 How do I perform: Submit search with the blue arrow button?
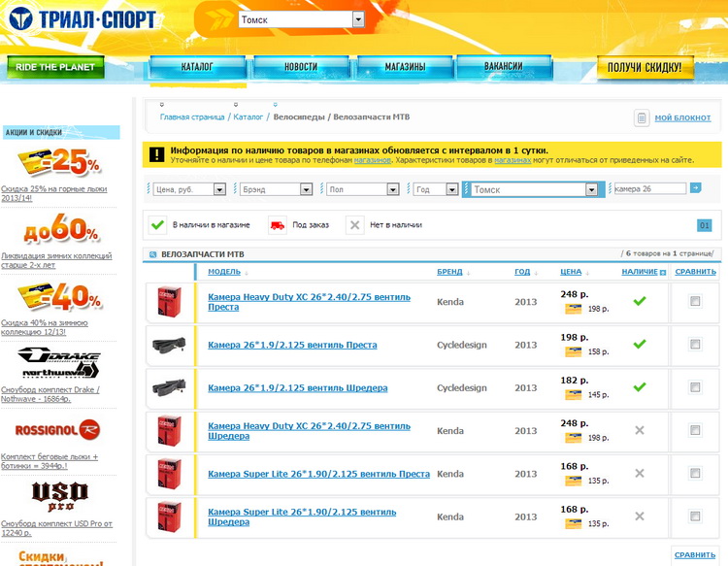[x=696, y=187]
